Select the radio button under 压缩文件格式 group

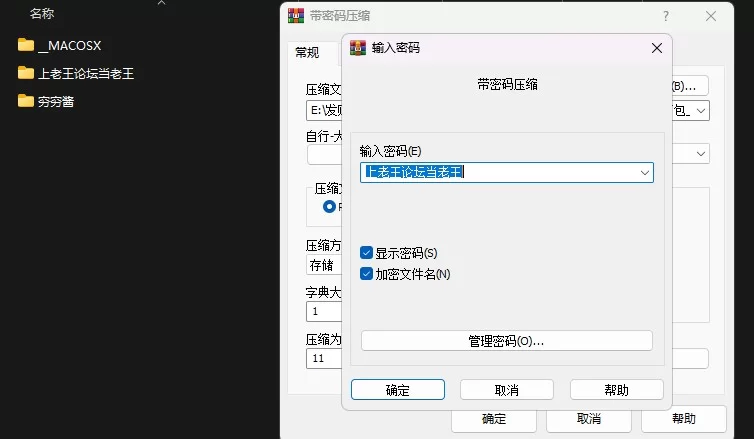329,206
